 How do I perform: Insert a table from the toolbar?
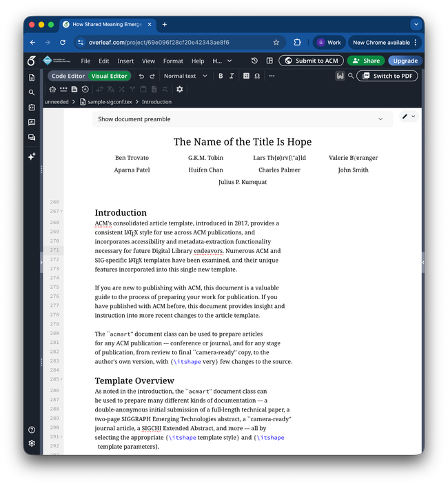246,76
